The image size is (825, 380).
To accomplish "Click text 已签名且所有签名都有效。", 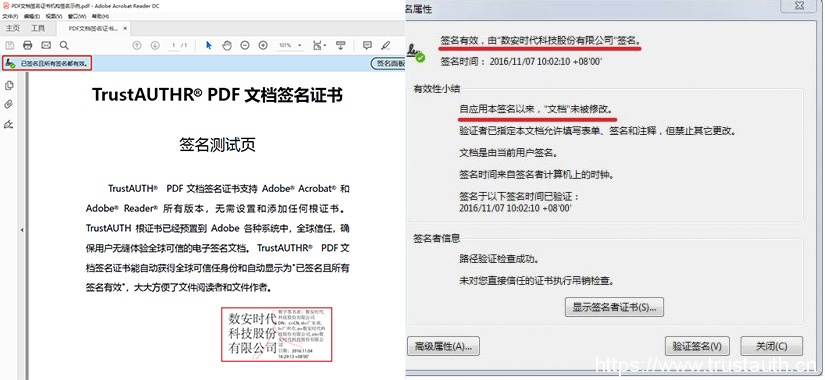I will pos(55,64).
